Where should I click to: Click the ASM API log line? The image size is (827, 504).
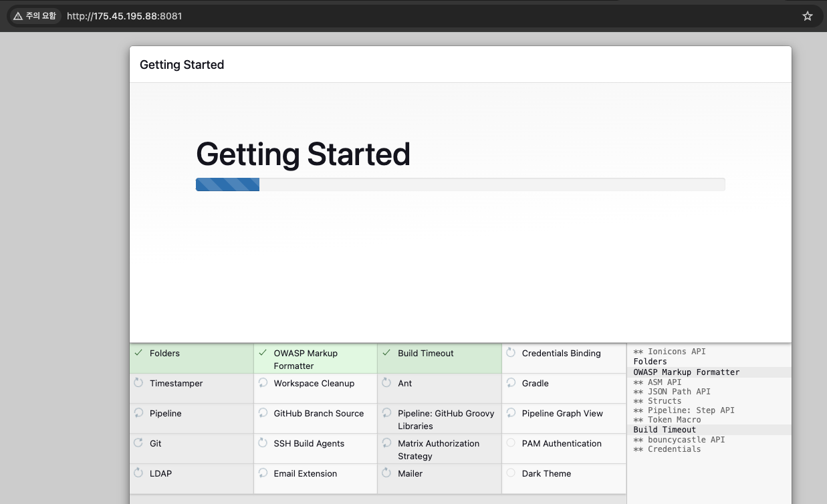(x=657, y=382)
